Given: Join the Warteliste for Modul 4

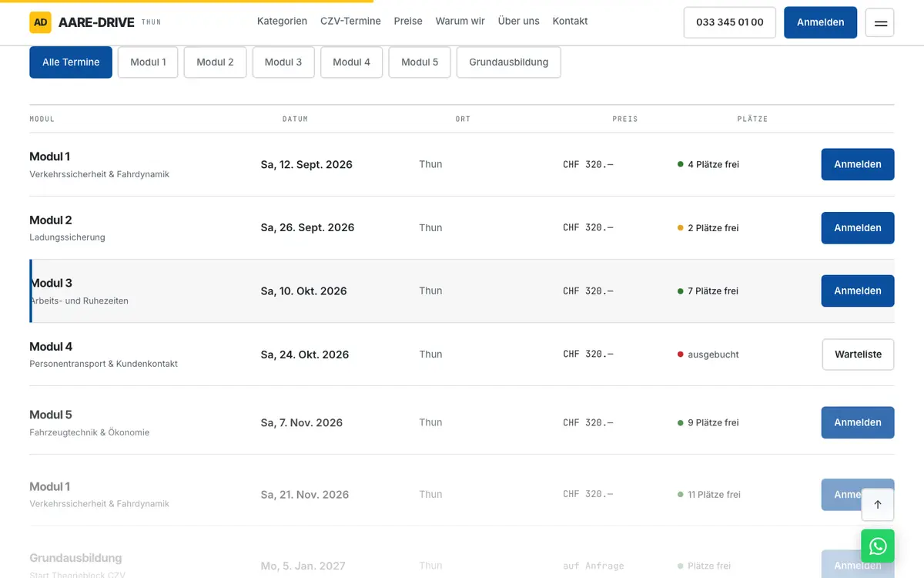Looking at the screenshot, I should coord(858,355).
